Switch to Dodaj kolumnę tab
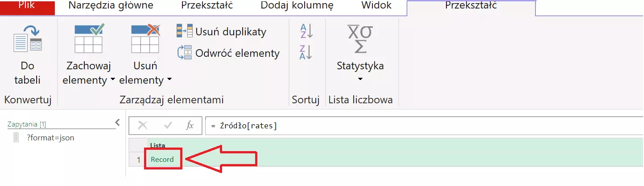The image size is (644, 186). point(297,6)
